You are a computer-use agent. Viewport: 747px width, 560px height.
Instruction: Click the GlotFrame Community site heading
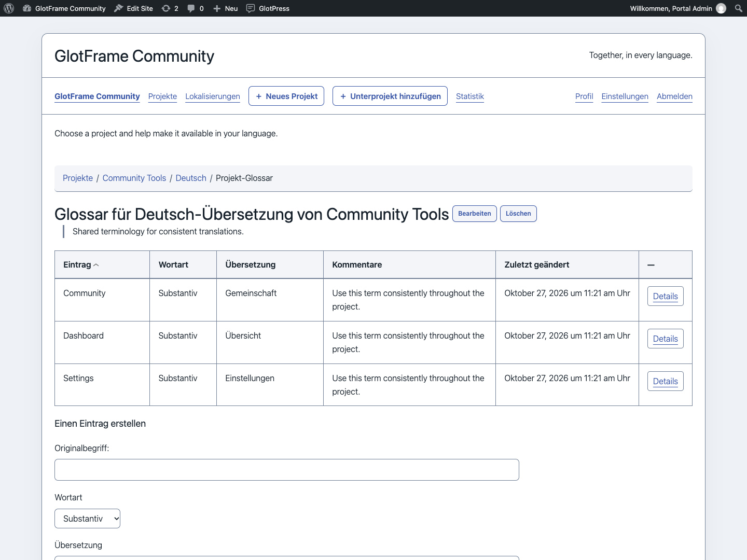click(x=134, y=56)
